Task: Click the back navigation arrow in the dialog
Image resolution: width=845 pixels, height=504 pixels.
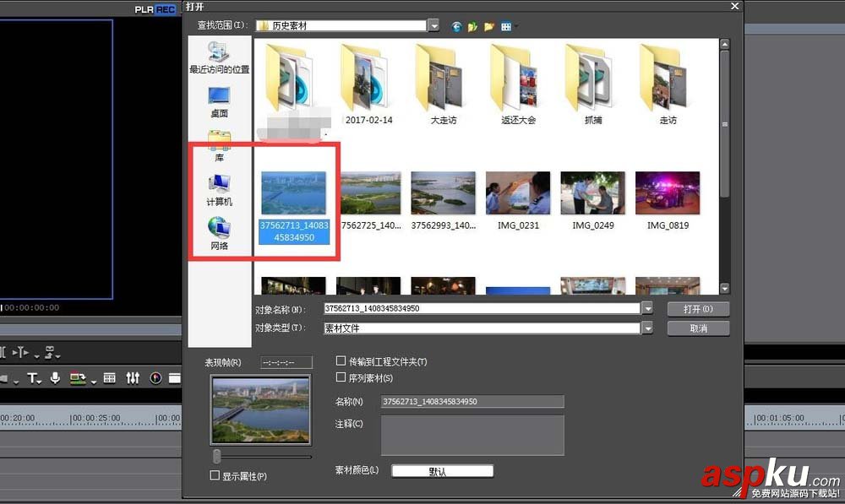Action: point(456,26)
